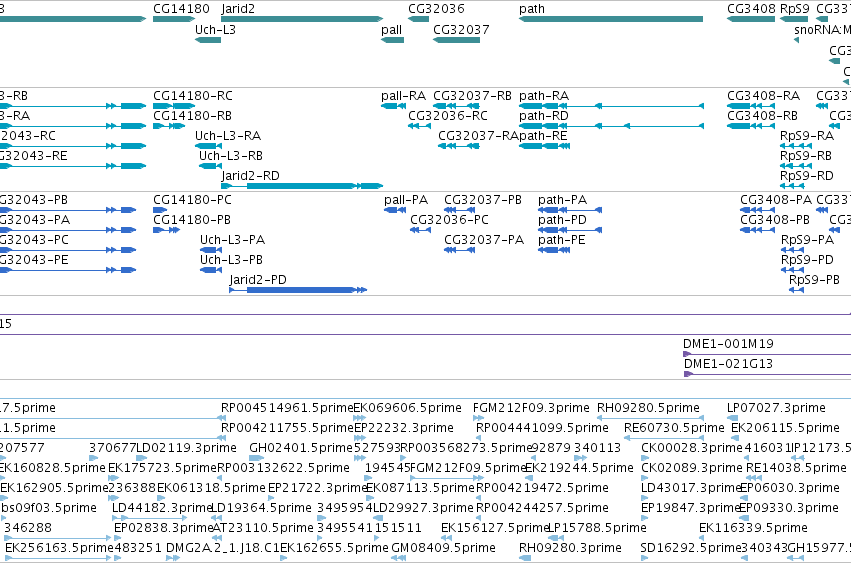The height and width of the screenshot is (563, 851).
Task: Select the CG14180-RC transcript label
Action: [193, 96]
